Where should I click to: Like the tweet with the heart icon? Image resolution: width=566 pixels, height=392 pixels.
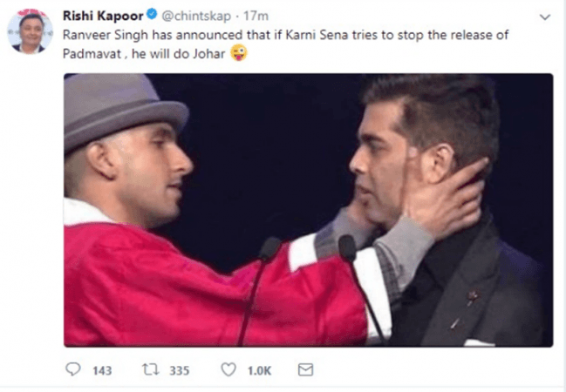click(228, 370)
